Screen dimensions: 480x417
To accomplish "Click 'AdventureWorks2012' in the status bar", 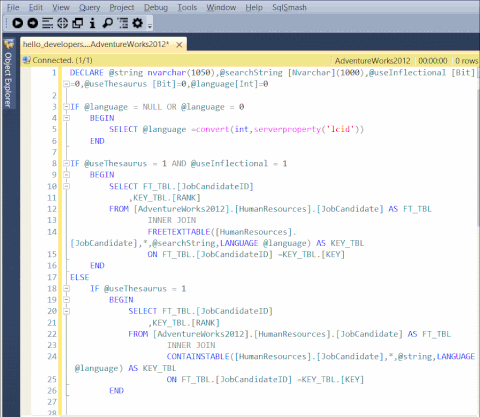I will click(x=373, y=61).
